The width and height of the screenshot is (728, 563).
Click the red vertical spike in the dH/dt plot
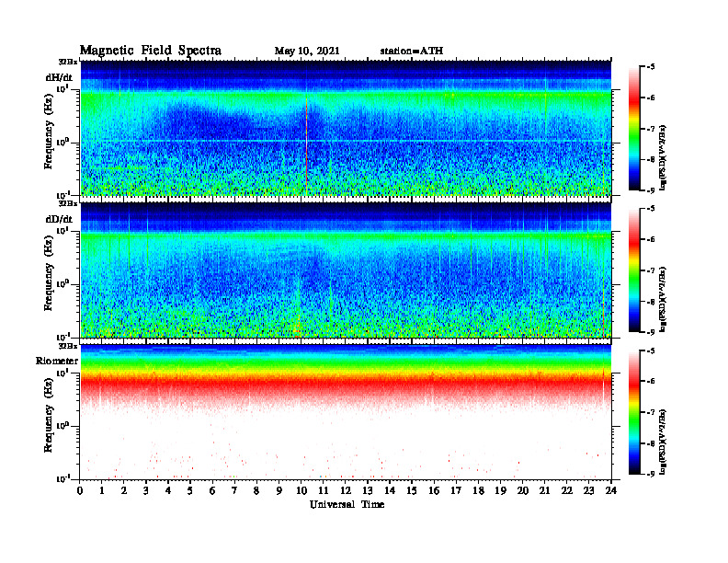(x=306, y=145)
